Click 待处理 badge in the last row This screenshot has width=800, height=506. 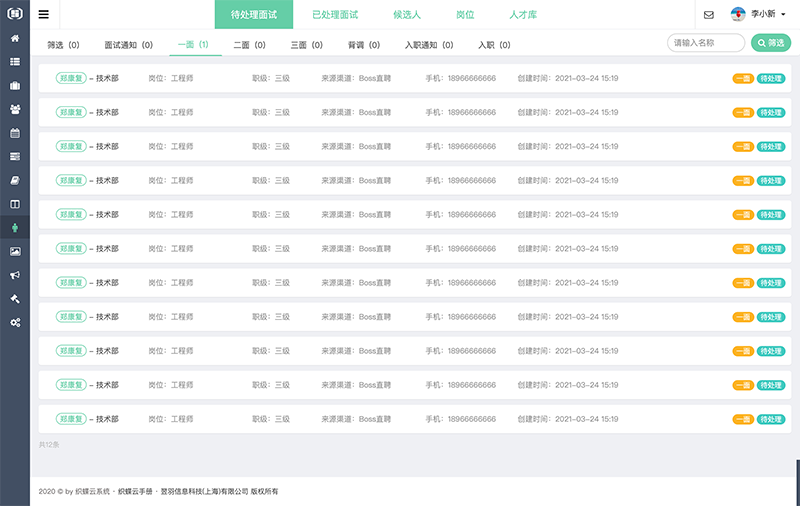pyautogui.click(x=771, y=420)
